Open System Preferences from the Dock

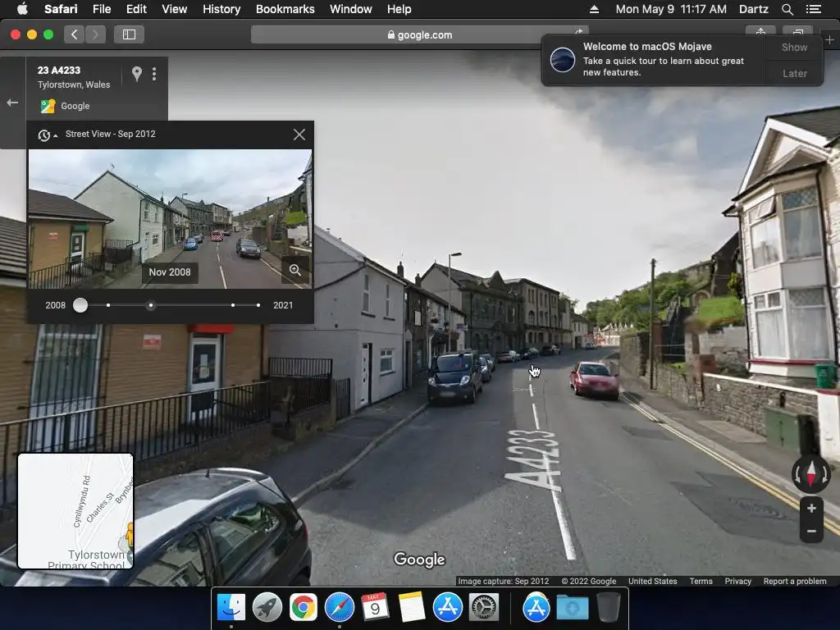click(484, 608)
